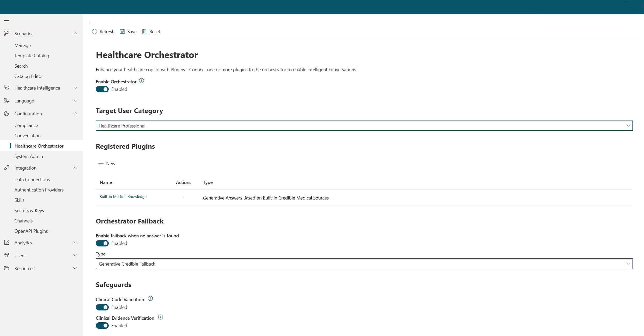Navigate to System Admin settings
Image resolution: width=644 pixels, height=336 pixels.
tap(29, 156)
